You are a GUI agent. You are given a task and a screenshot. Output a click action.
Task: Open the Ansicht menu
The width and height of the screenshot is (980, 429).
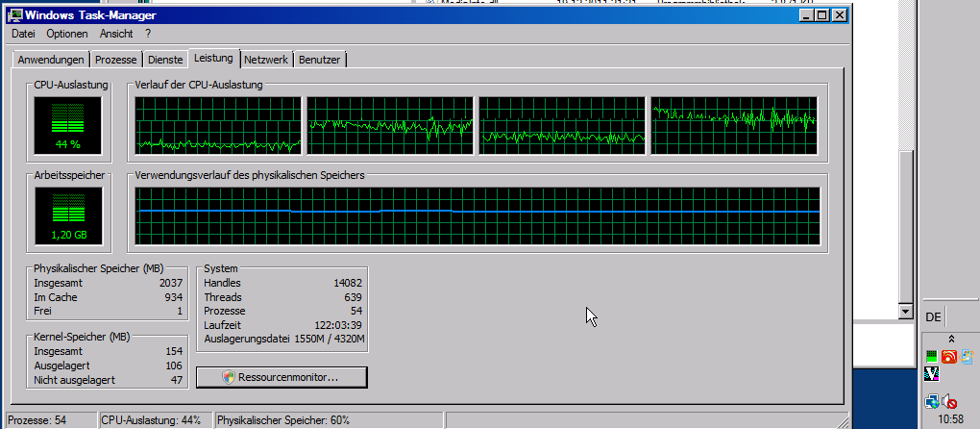coord(116,34)
